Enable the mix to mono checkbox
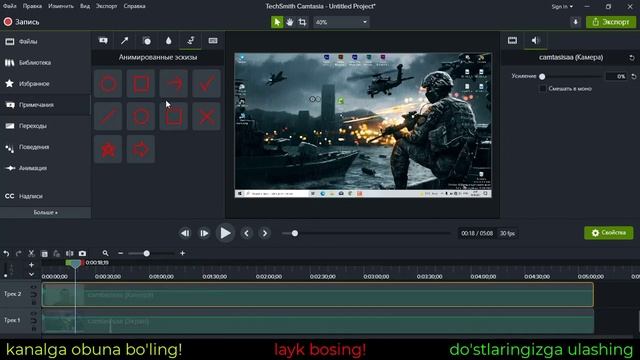The width and height of the screenshot is (640, 360). 542,89
